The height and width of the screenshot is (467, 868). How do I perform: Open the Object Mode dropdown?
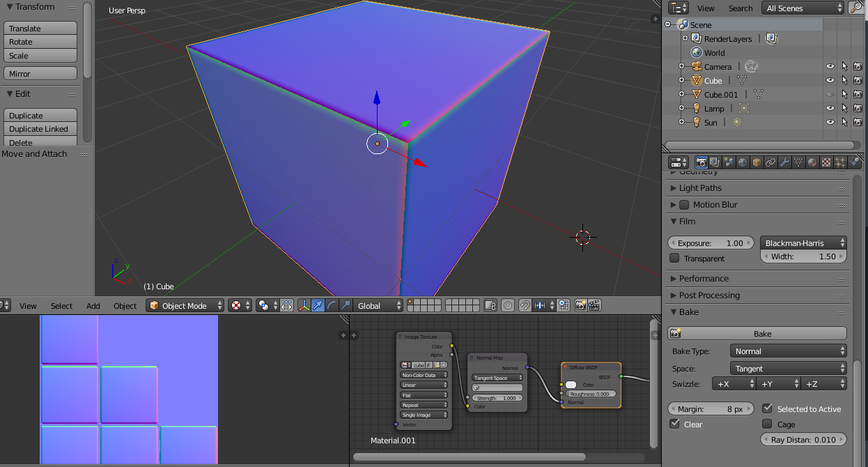pos(185,305)
